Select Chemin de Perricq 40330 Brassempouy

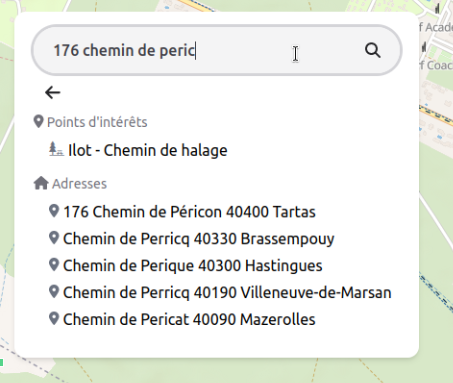pos(199,239)
